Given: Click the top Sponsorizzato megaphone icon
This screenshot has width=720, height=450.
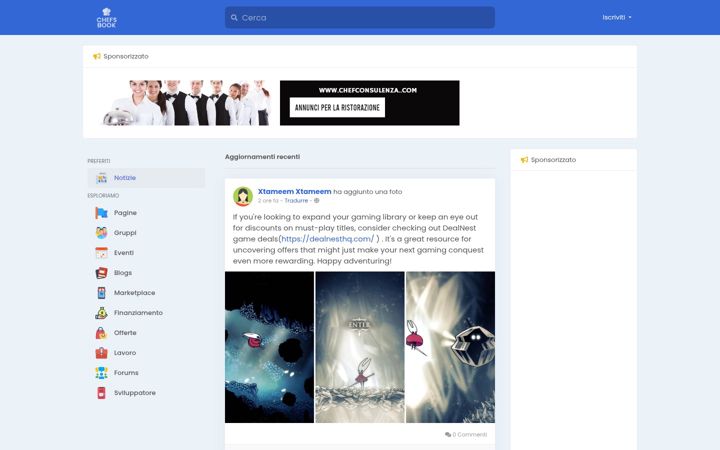Looking at the screenshot, I should (x=96, y=56).
